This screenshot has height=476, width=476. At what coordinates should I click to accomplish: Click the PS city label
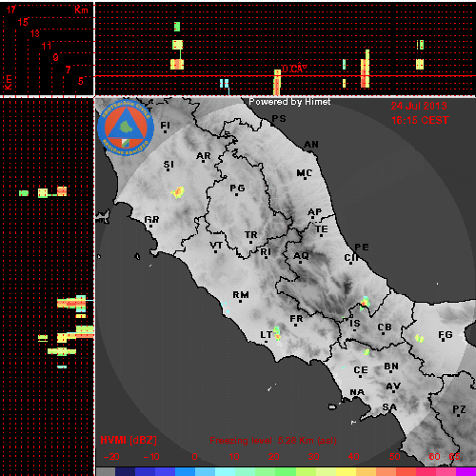(279, 118)
